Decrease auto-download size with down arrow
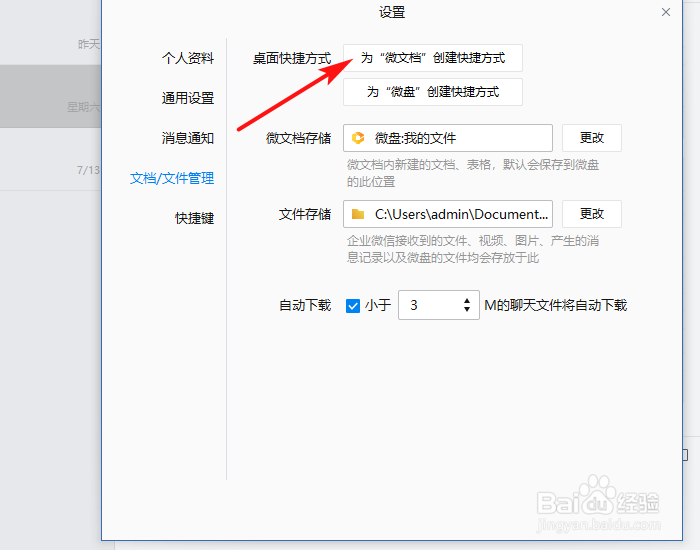Viewport: 700px width, 550px height. coord(467,309)
